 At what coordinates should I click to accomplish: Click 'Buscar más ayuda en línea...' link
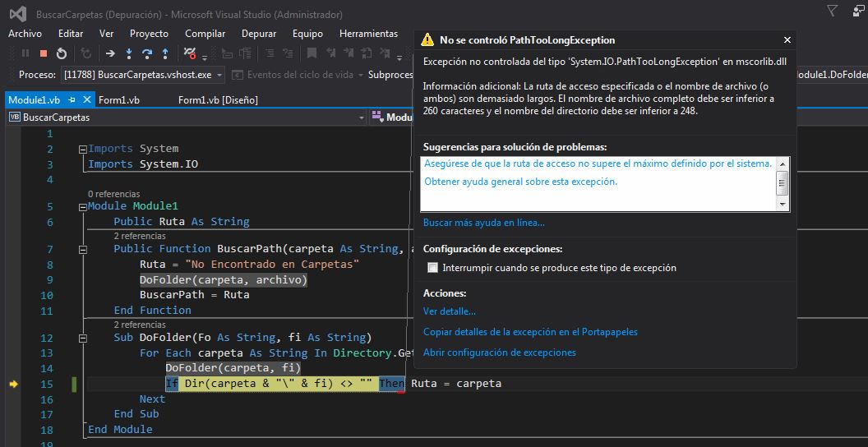(484, 223)
